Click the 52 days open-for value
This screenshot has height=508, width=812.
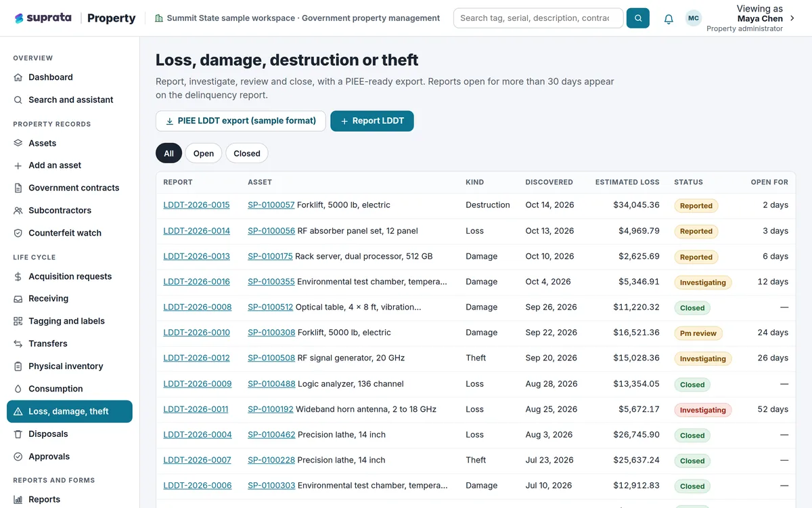pyautogui.click(x=773, y=409)
